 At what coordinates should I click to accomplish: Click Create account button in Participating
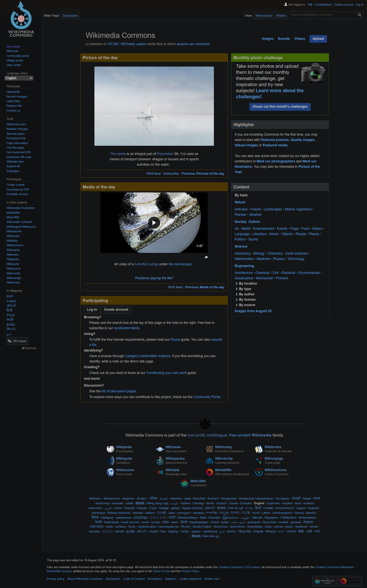[116, 309]
